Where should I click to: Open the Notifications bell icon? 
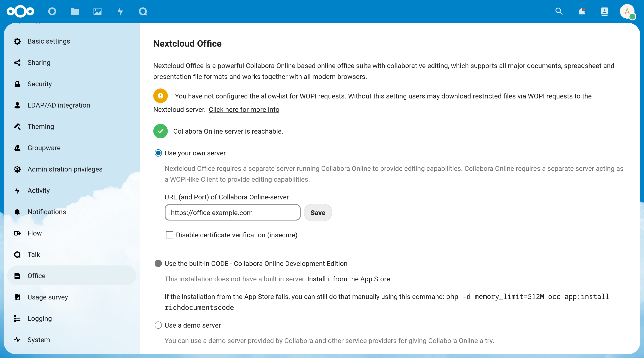click(582, 12)
